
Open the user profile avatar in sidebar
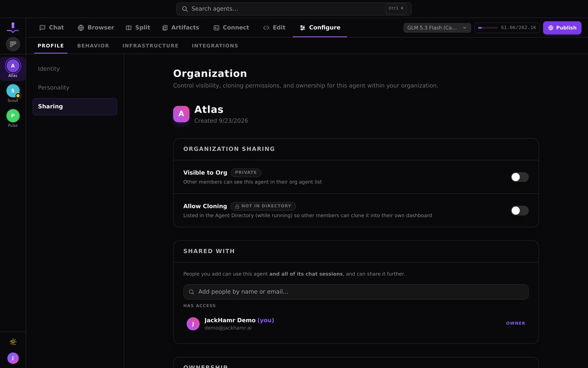pyautogui.click(x=13, y=358)
